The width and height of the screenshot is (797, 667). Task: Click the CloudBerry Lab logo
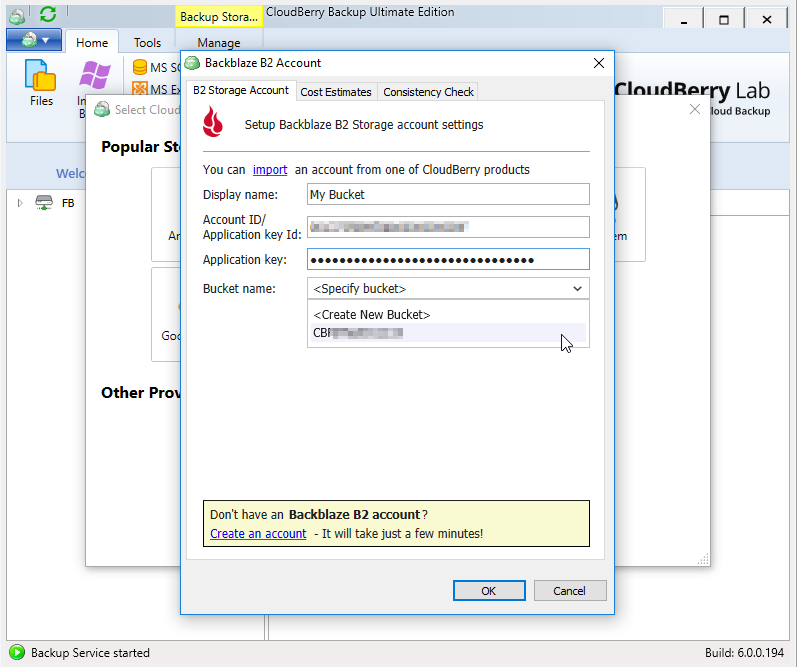click(692, 97)
